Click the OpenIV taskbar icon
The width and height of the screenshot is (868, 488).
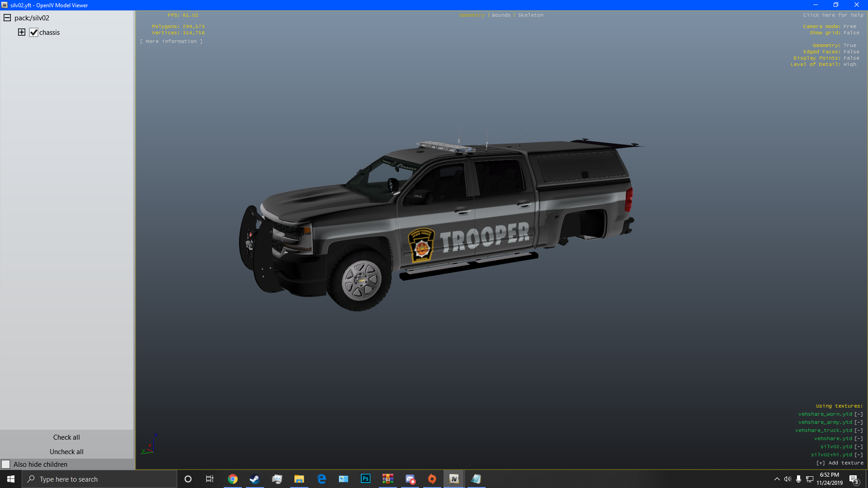[x=454, y=479]
